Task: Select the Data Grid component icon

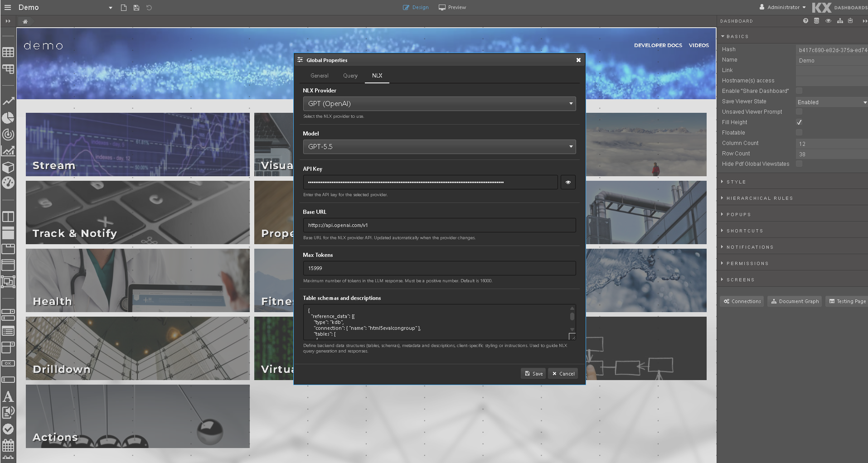Action: tap(8, 53)
